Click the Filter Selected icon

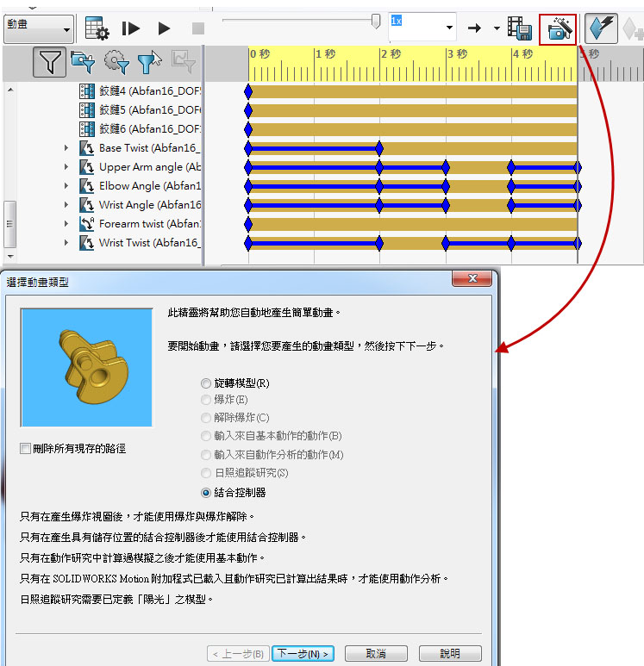pos(149,62)
